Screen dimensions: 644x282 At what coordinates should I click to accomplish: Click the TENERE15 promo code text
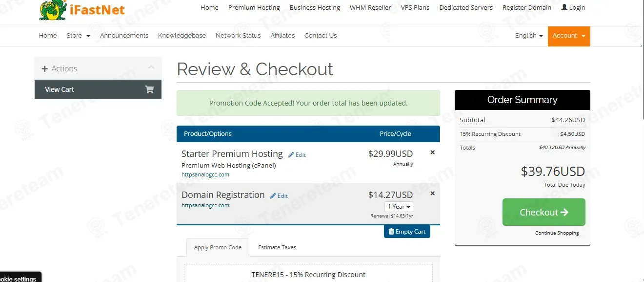click(308, 275)
